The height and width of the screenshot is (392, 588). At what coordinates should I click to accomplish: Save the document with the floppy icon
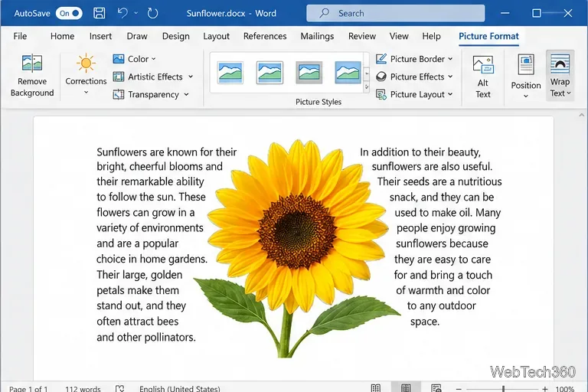pos(99,13)
